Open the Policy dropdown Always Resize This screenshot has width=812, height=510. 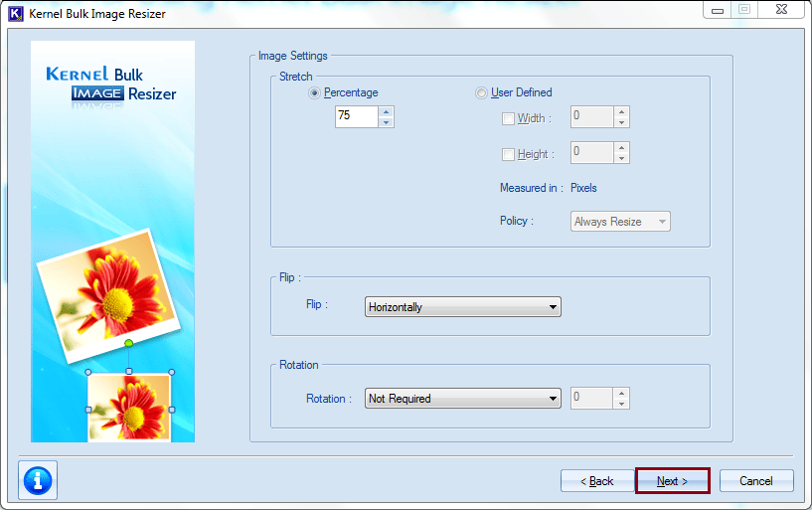point(620,222)
